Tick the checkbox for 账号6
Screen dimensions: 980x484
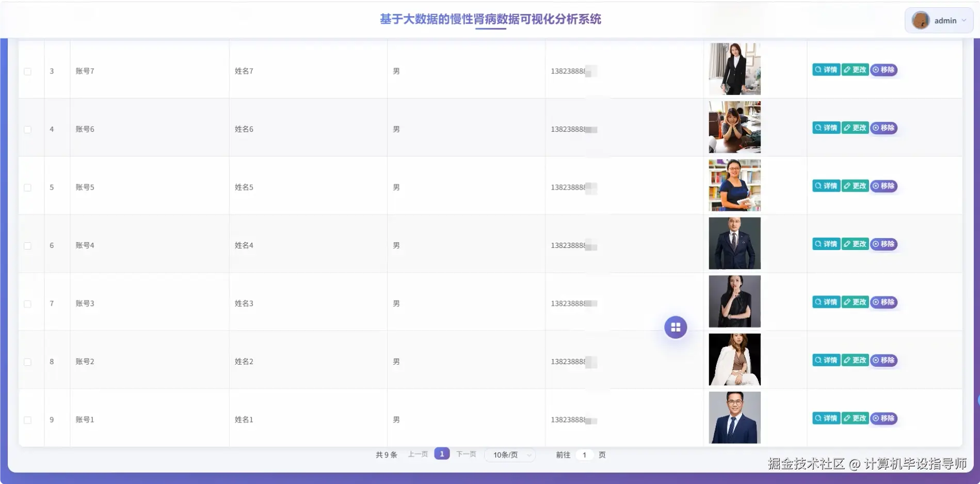[x=27, y=130]
